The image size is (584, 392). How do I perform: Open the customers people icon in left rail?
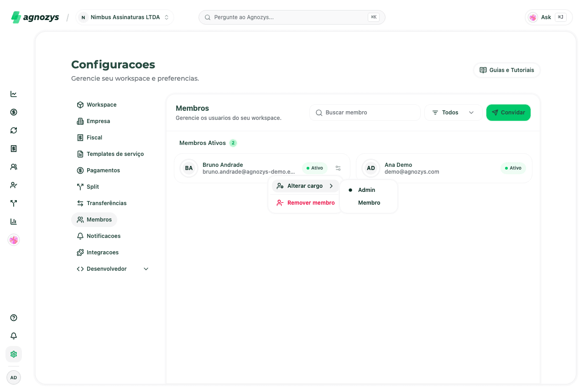pyautogui.click(x=14, y=167)
